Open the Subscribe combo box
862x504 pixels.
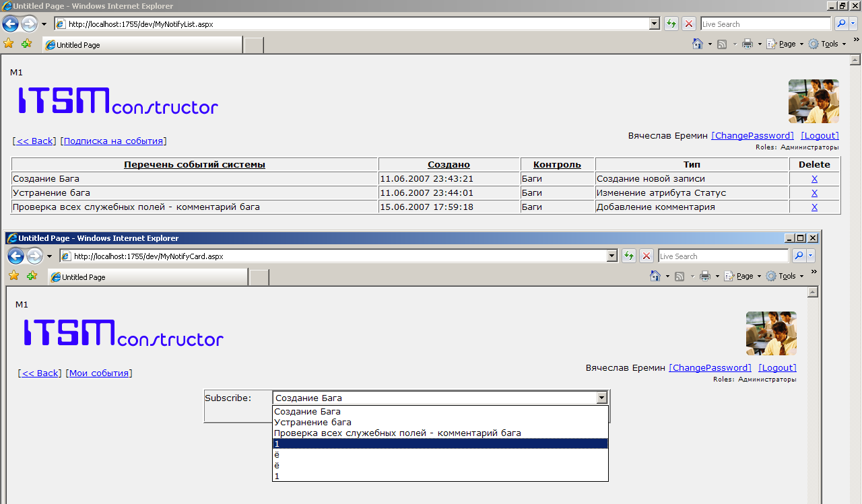(440, 398)
